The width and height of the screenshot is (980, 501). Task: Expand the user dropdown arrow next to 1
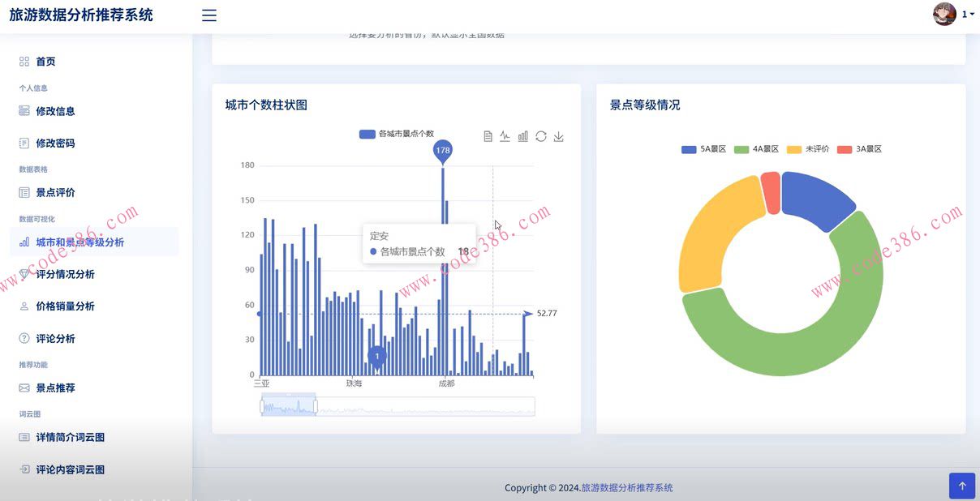(x=972, y=15)
